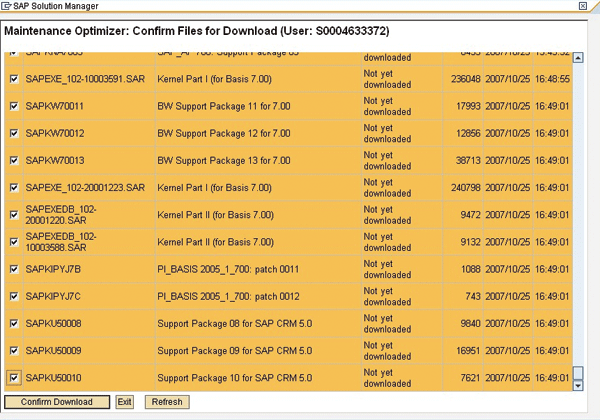Select file name SAPEXE_102-10003591.SAR
This screenshot has width=600, height=420.
(85, 79)
